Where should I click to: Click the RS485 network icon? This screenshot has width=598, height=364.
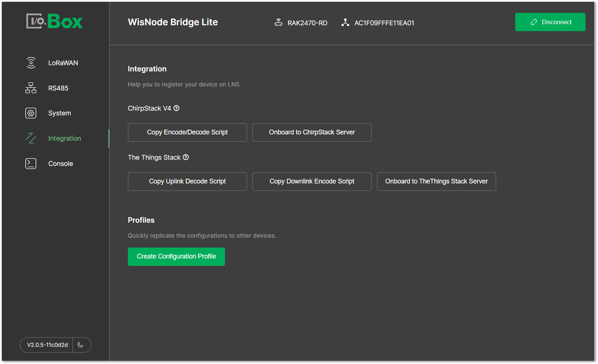[x=31, y=88]
